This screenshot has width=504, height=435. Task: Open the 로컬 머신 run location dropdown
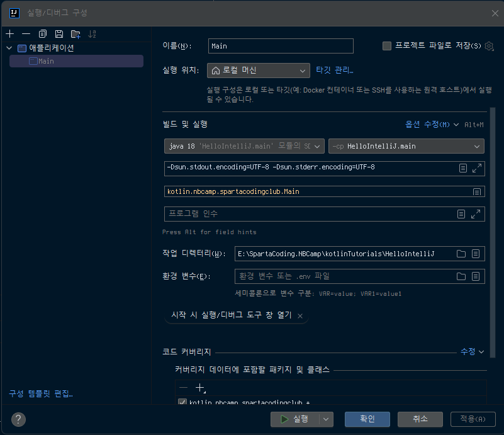[x=259, y=71]
